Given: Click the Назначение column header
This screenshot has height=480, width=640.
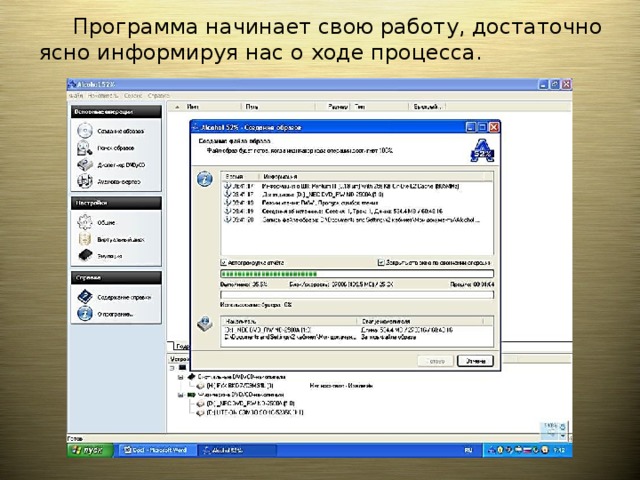Looking at the screenshot, I should coord(289,321).
